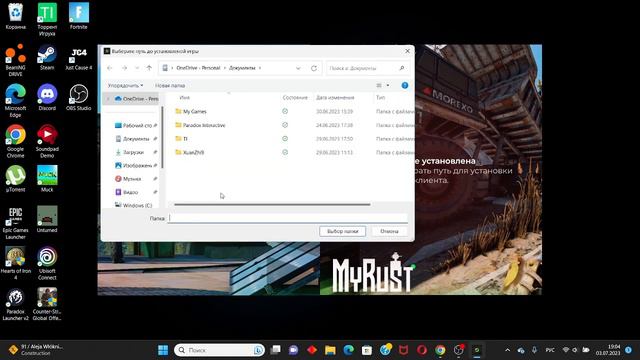Click the horizontal scrollbar in file list

point(272,204)
